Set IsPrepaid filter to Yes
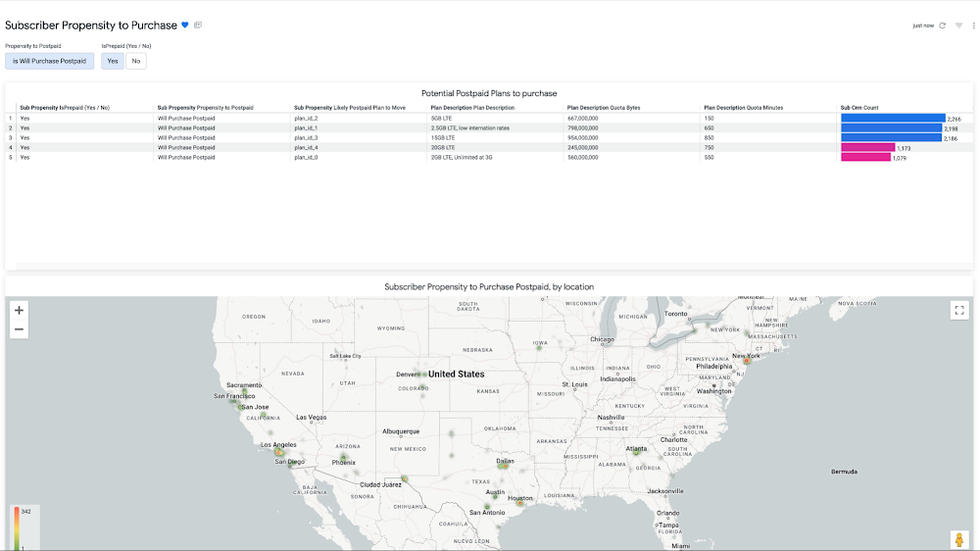The width and height of the screenshot is (980, 551). coord(113,61)
